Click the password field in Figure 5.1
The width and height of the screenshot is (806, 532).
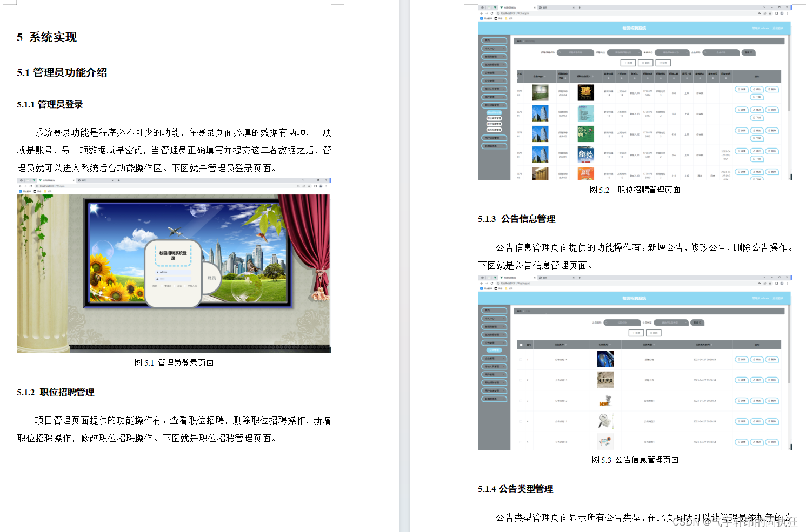tap(173, 279)
